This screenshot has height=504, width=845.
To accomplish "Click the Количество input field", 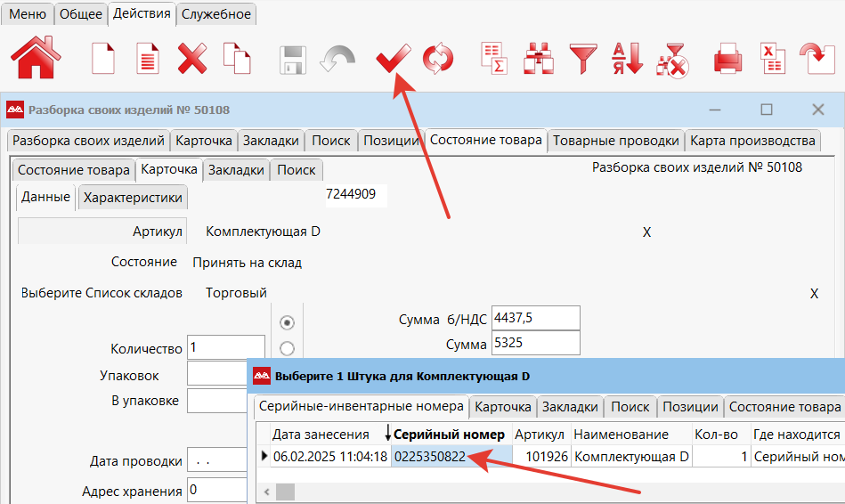I will (225, 348).
